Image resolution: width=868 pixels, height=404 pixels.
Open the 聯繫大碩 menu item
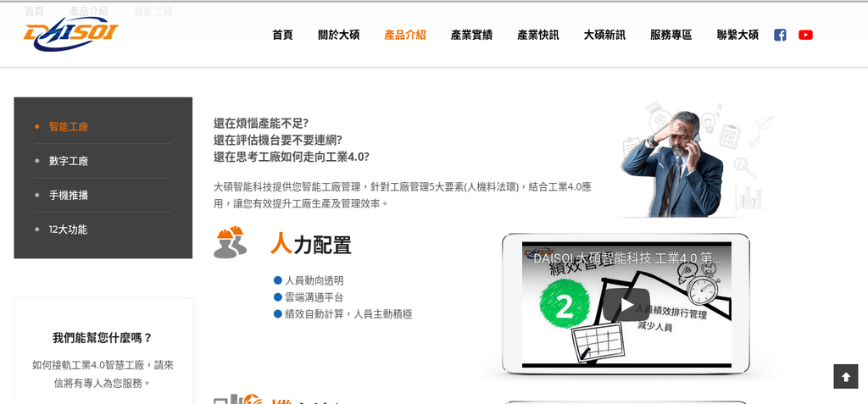[737, 35]
